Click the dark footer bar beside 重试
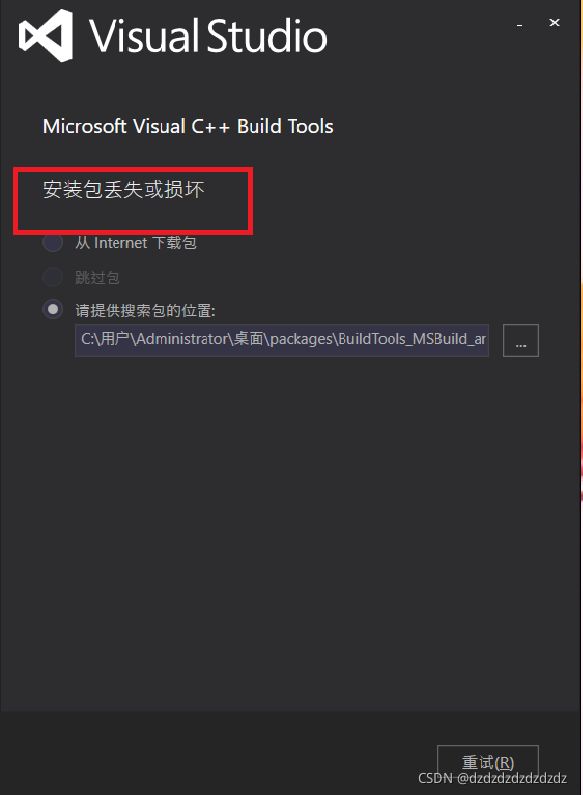 pyautogui.click(x=218, y=753)
